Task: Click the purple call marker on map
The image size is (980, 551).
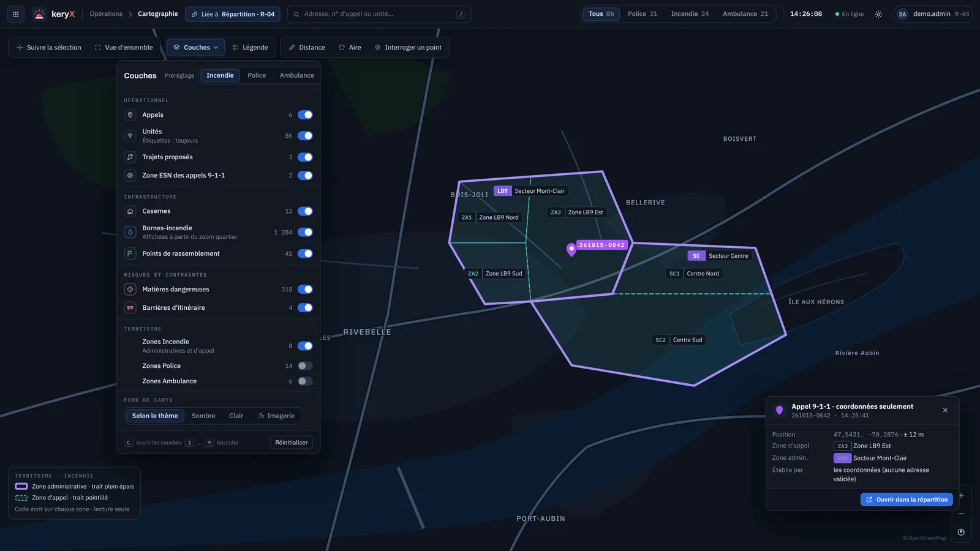Action: [571, 249]
